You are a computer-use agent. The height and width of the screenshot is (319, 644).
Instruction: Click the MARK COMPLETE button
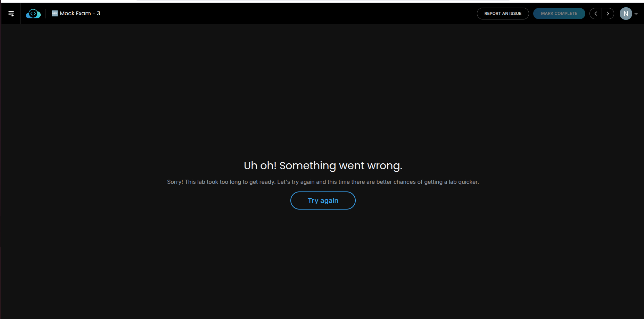tap(559, 14)
